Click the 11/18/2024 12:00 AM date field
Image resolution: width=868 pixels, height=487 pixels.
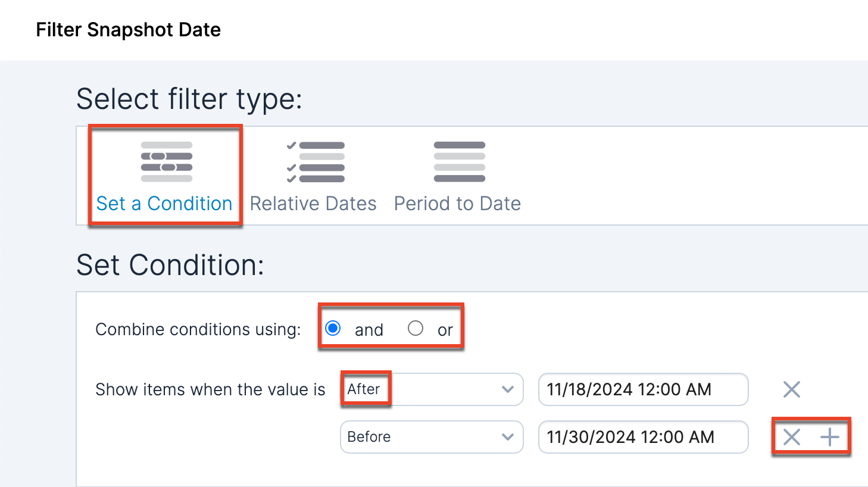tap(642, 389)
